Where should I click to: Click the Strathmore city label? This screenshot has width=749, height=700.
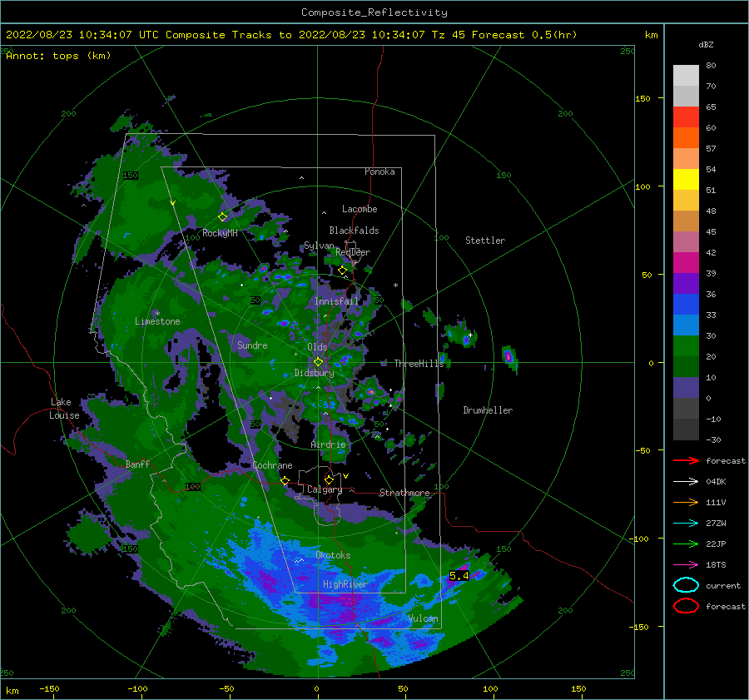click(x=404, y=493)
